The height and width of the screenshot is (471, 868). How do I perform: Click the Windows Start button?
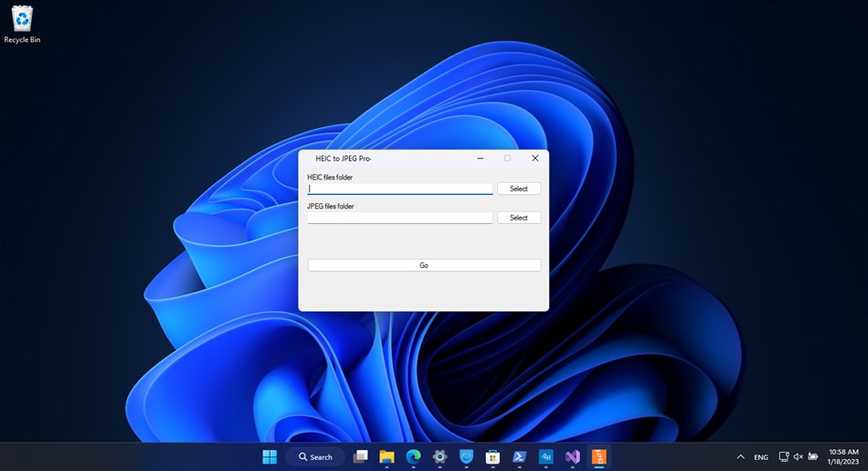point(270,456)
